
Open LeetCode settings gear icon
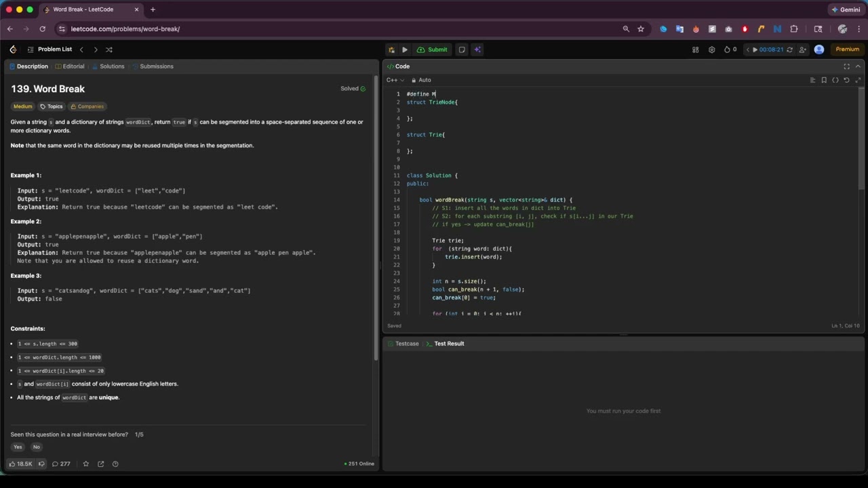tap(711, 49)
